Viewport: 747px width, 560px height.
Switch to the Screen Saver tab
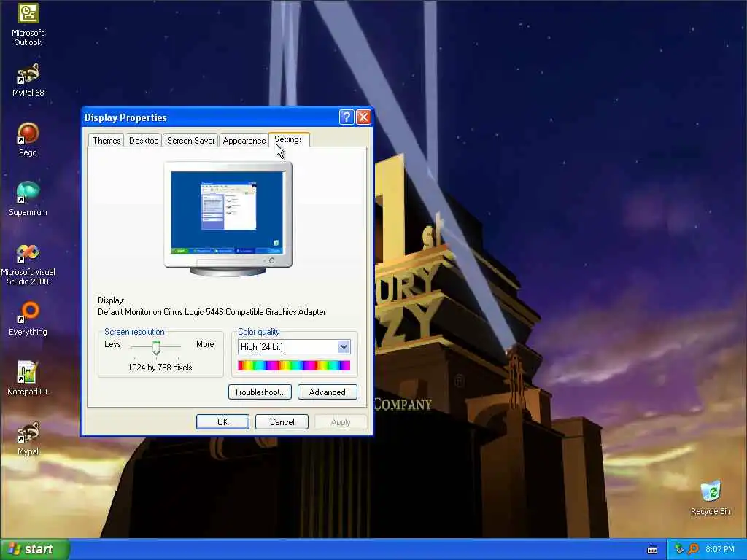pos(190,141)
